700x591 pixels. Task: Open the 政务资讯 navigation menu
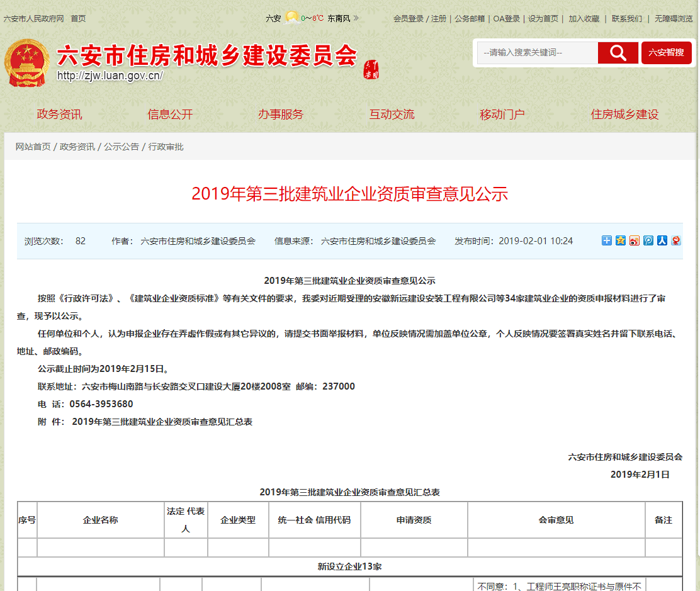point(59,115)
